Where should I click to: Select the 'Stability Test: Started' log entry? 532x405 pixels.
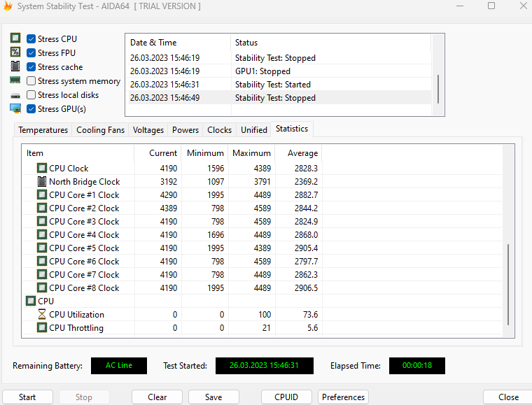[x=279, y=85]
